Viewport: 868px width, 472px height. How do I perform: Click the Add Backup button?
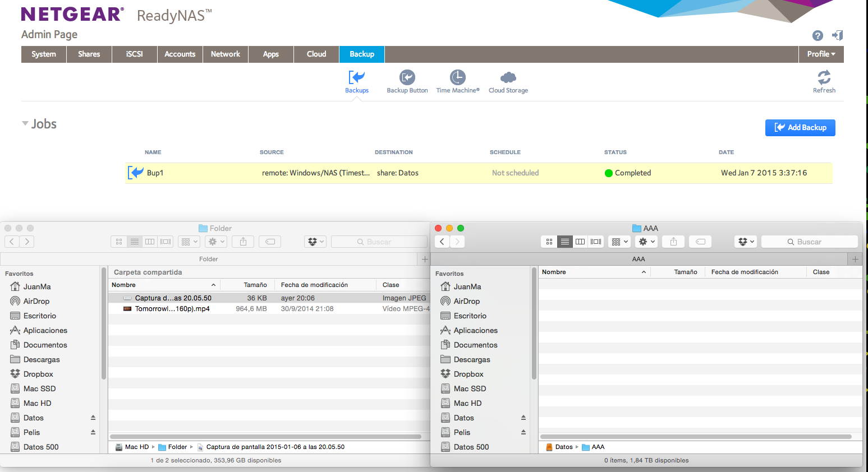pyautogui.click(x=800, y=128)
